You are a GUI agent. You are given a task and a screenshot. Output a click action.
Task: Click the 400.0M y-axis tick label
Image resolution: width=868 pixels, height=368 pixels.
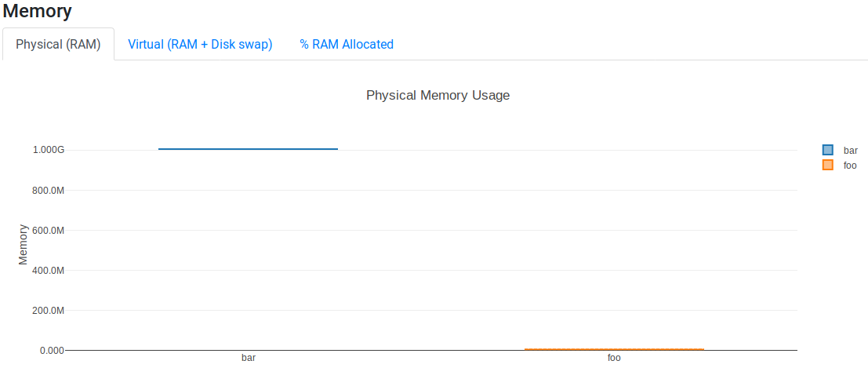(47, 271)
